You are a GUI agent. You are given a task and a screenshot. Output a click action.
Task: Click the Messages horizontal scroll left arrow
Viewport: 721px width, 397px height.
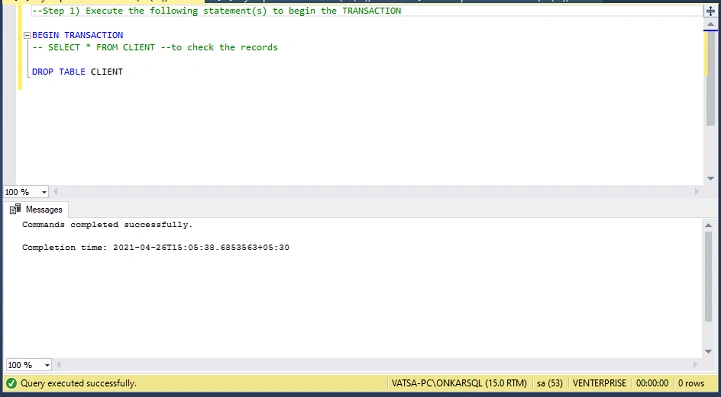pyautogui.click(x=58, y=365)
